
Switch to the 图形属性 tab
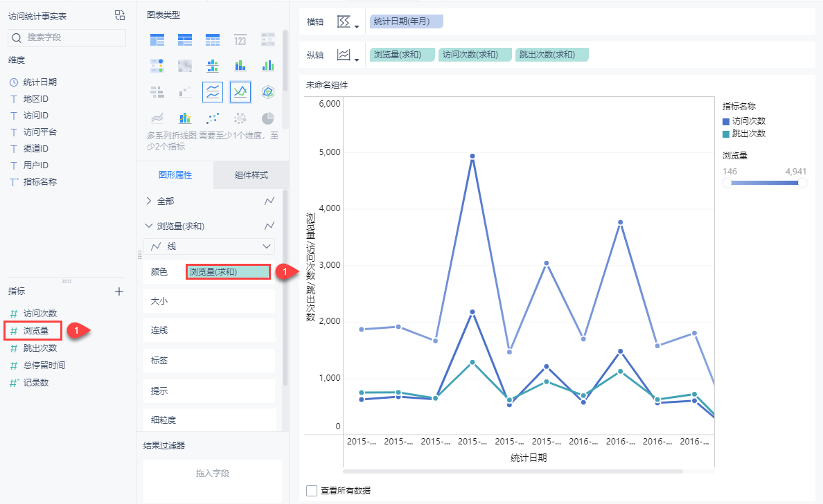175,175
